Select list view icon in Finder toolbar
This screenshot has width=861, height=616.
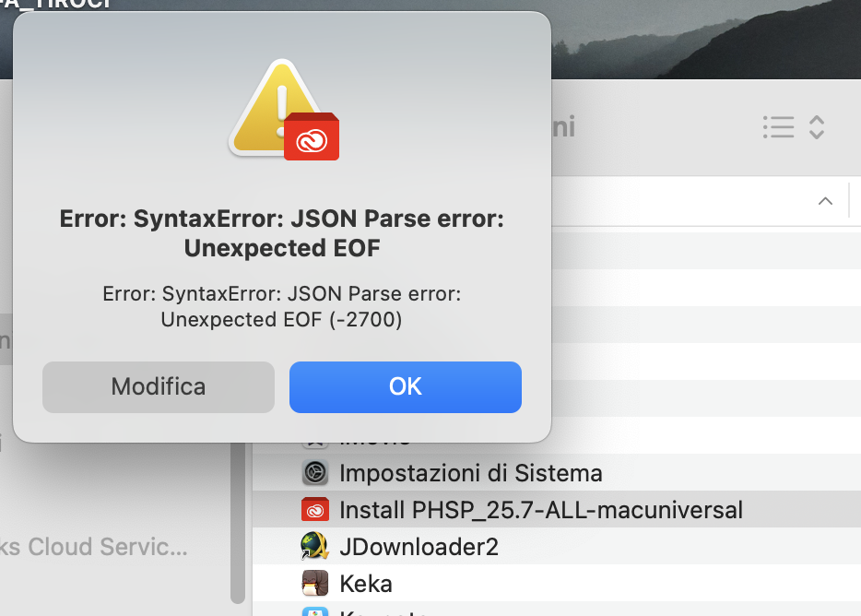click(x=778, y=127)
